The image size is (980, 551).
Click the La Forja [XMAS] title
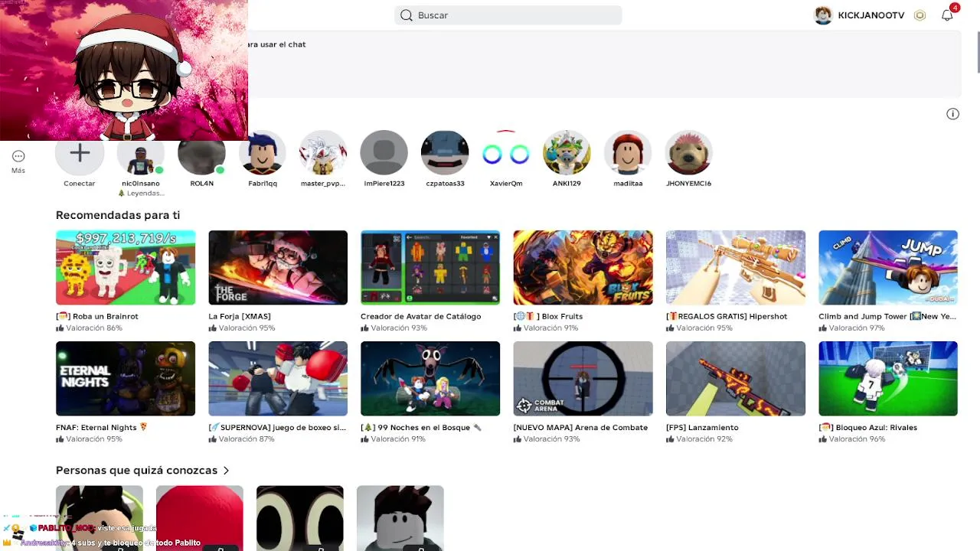coord(240,316)
